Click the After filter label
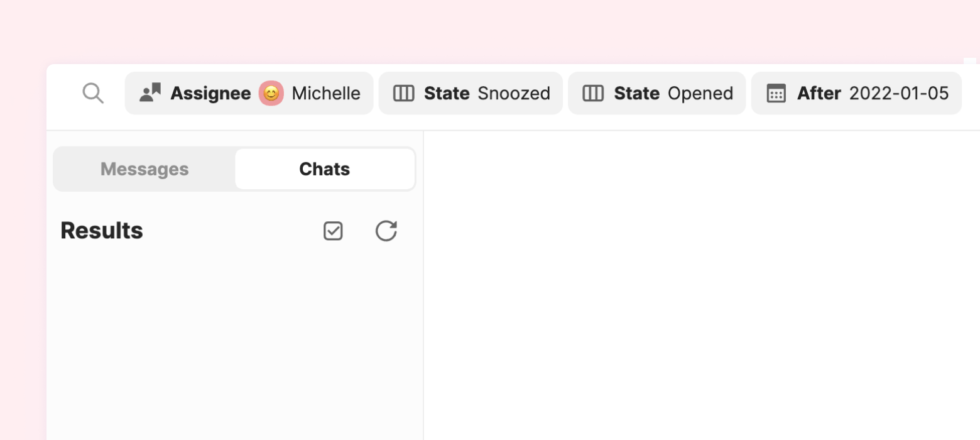980x440 pixels. pos(819,93)
